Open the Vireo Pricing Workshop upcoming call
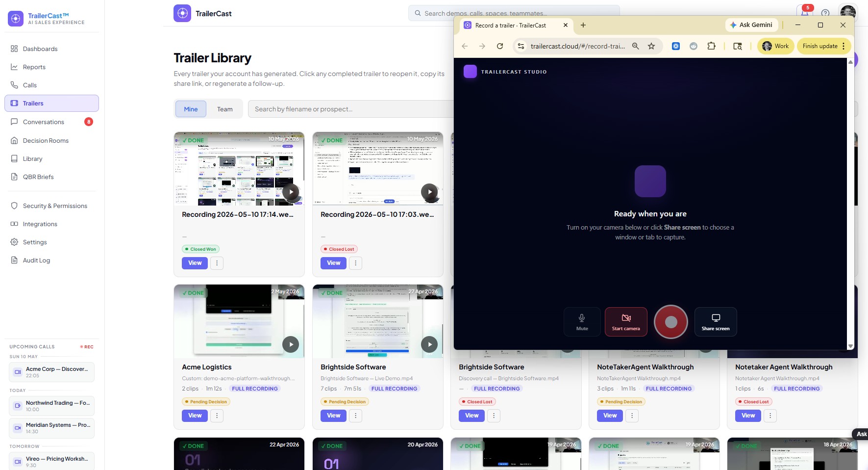This screenshot has height=470, width=868. coord(51,461)
